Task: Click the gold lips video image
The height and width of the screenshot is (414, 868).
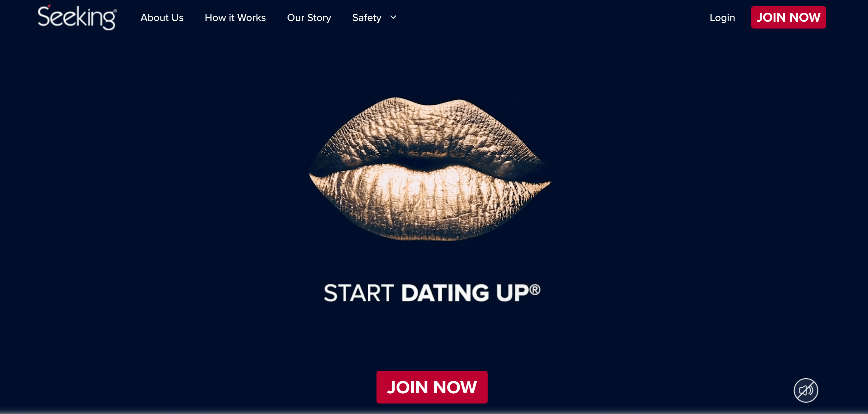Action: pos(430,169)
